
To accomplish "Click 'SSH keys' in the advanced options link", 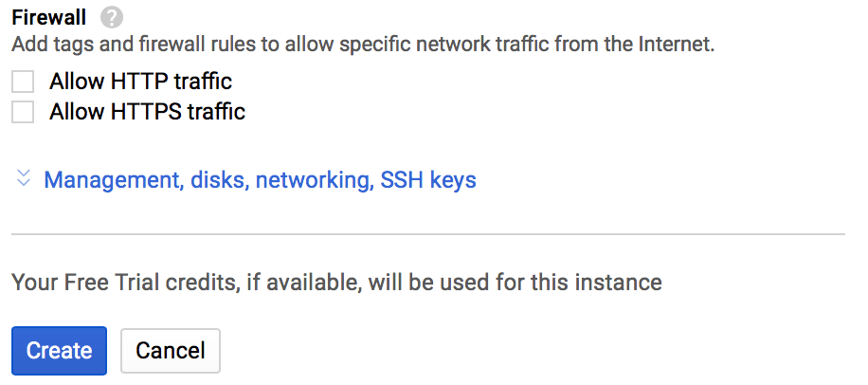I will (428, 179).
